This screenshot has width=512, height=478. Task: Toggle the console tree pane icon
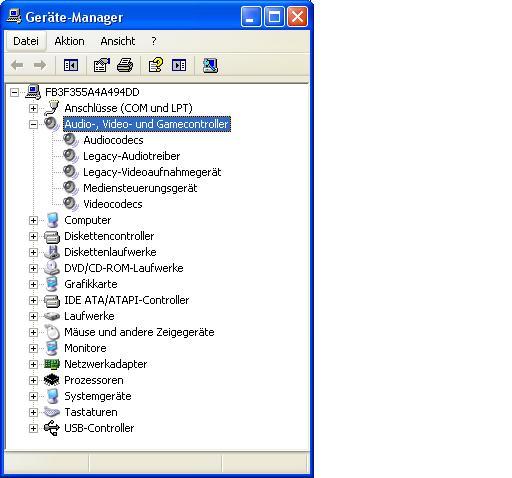pyautogui.click(x=71, y=65)
